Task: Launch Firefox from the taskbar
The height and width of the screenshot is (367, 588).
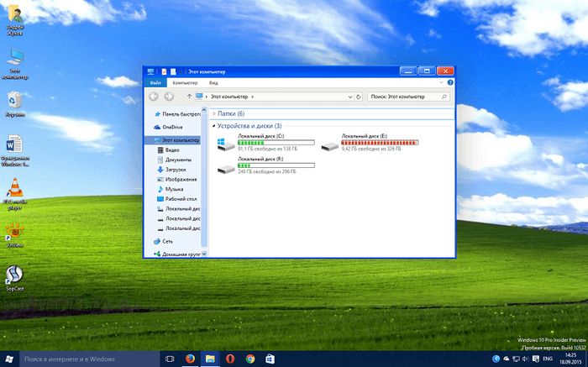Action: tap(191, 359)
